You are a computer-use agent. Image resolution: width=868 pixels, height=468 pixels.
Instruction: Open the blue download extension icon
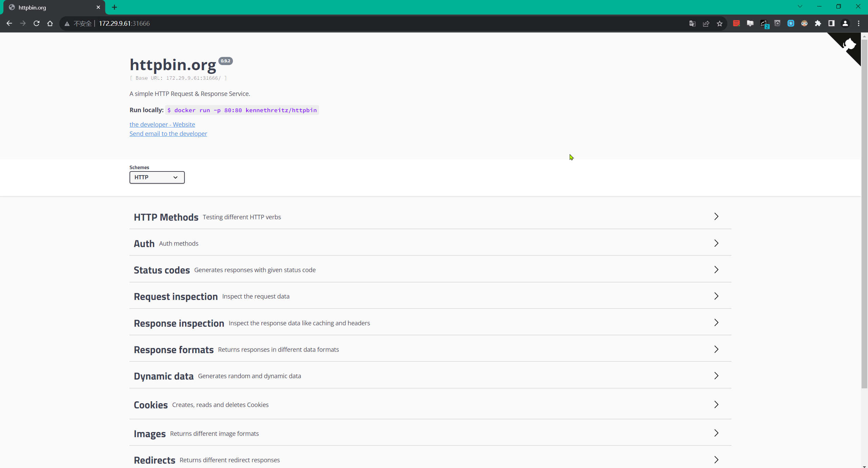[791, 23]
